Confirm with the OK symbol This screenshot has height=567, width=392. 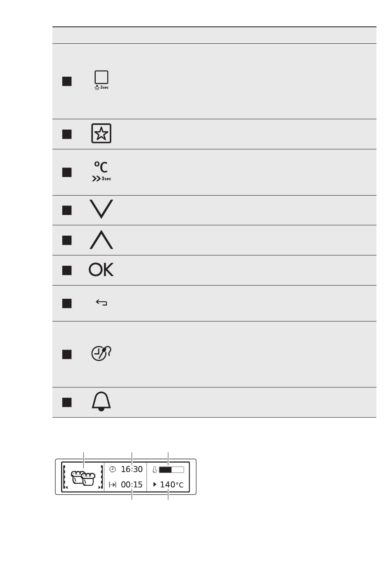101,269
